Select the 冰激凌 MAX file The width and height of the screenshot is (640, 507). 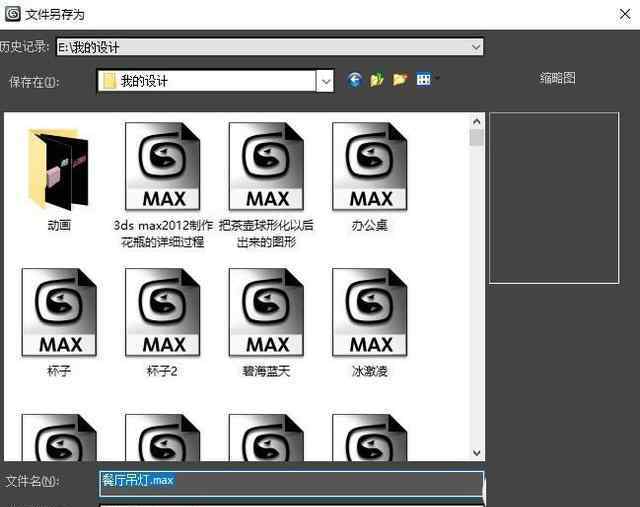coord(369,315)
